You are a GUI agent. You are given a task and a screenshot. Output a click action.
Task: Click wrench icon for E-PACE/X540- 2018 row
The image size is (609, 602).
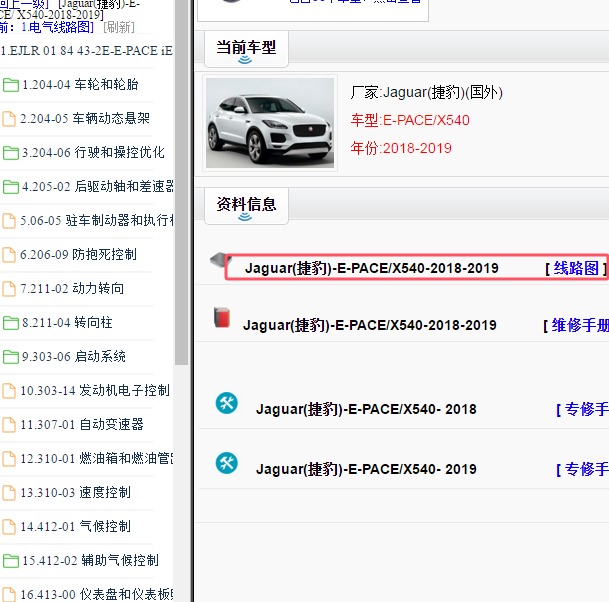click(227, 403)
